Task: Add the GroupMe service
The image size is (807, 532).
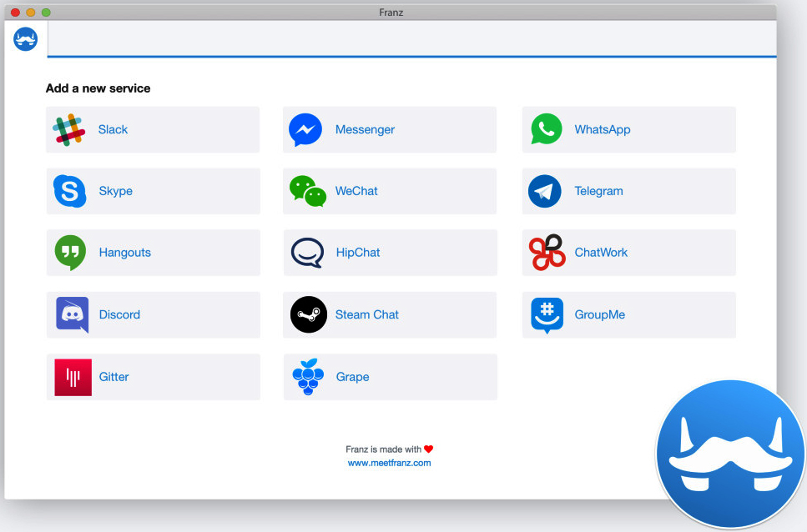Action: pyautogui.click(x=628, y=314)
